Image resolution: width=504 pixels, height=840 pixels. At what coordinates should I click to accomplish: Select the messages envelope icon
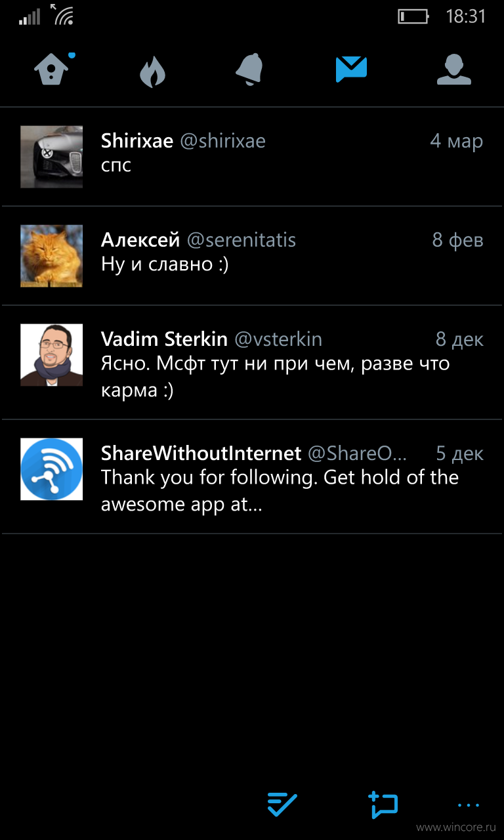coord(351,69)
